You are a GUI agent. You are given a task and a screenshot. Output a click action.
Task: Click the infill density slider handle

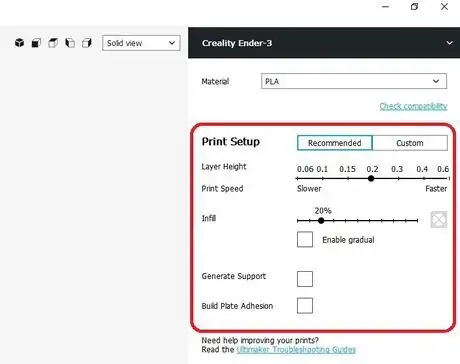pyautogui.click(x=321, y=220)
